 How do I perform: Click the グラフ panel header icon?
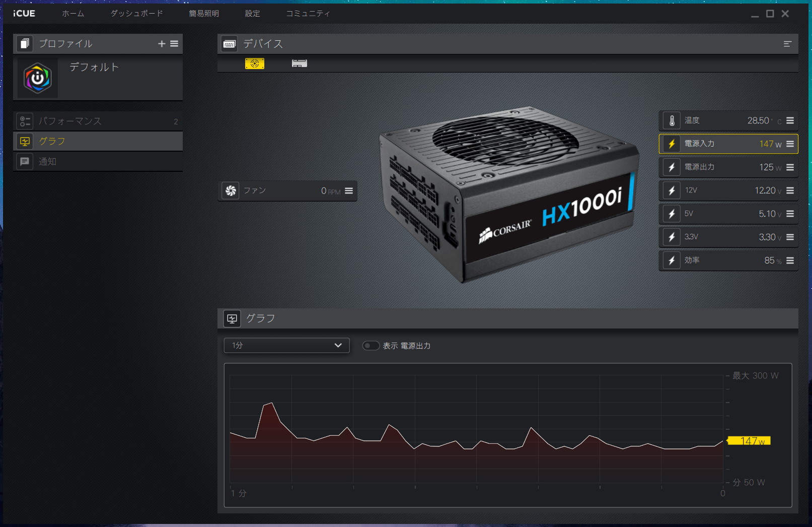(232, 319)
